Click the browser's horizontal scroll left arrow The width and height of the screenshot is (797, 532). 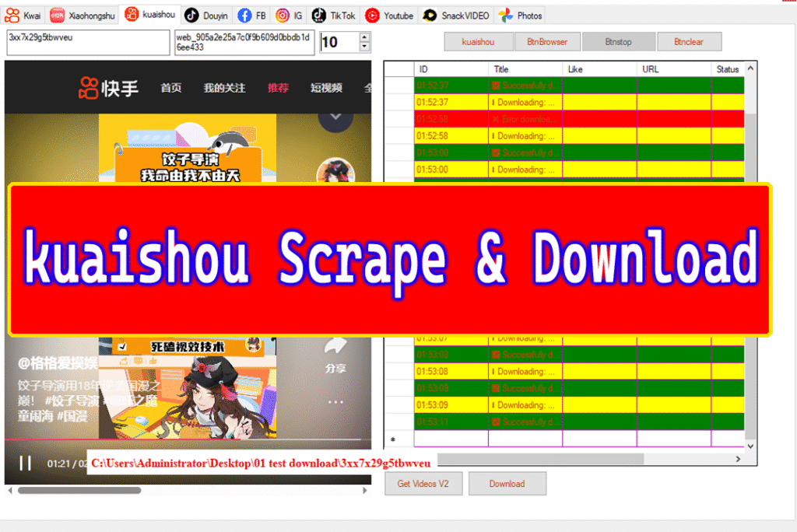(x=10, y=490)
